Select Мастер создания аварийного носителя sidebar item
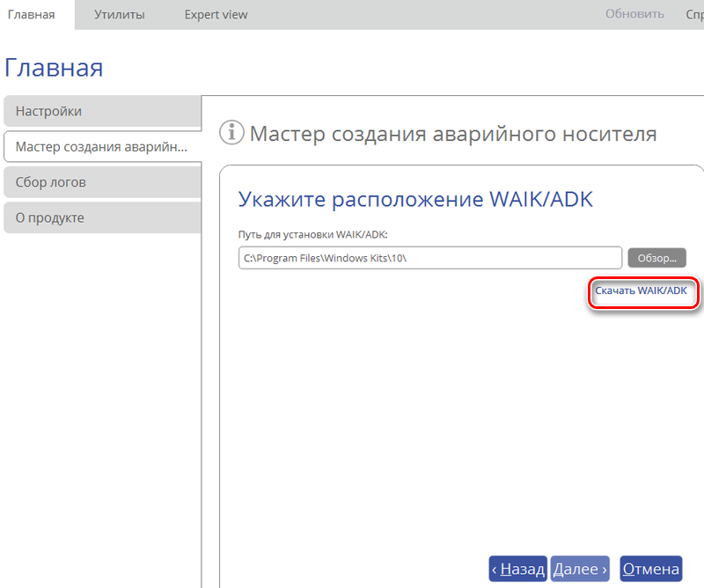 pyautogui.click(x=101, y=147)
